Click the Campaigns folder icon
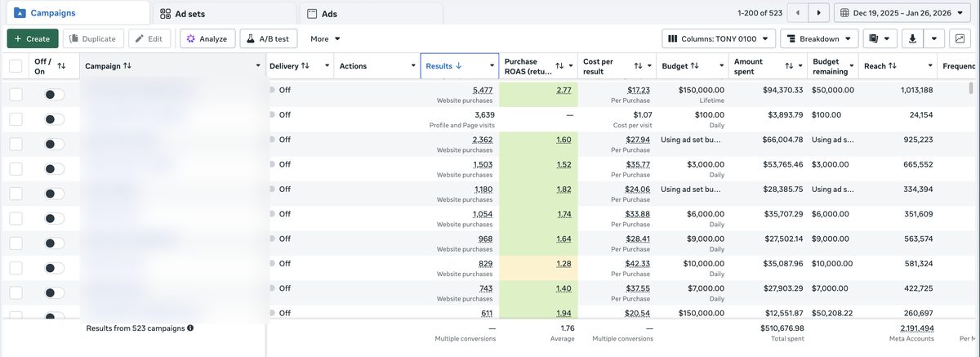This screenshot has width=980, height=357. (x=20, y=13)
